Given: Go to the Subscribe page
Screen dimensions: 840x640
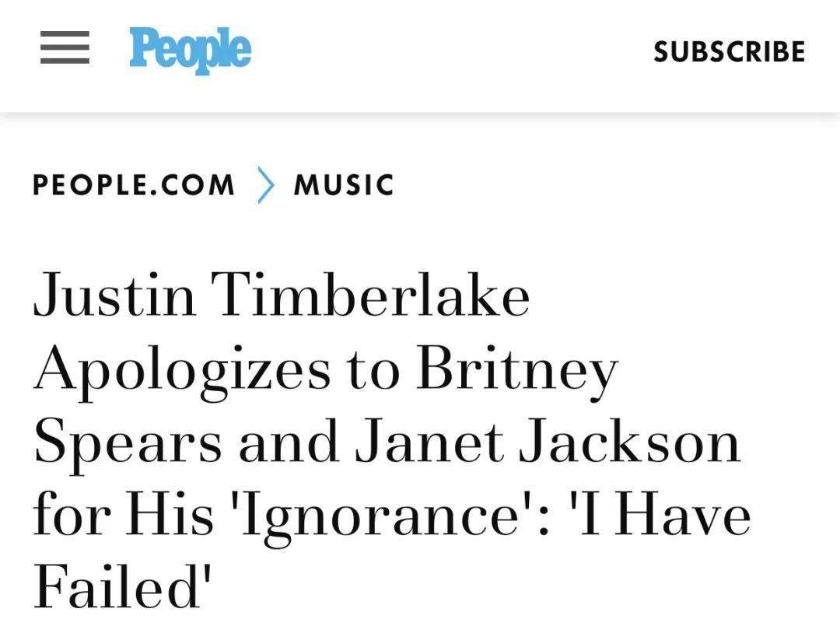Looking at the screenshot, I should click(729, 51).
